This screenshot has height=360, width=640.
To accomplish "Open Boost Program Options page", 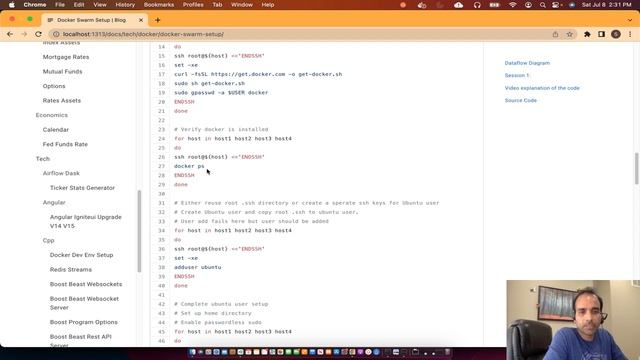I will pos(84,322).
